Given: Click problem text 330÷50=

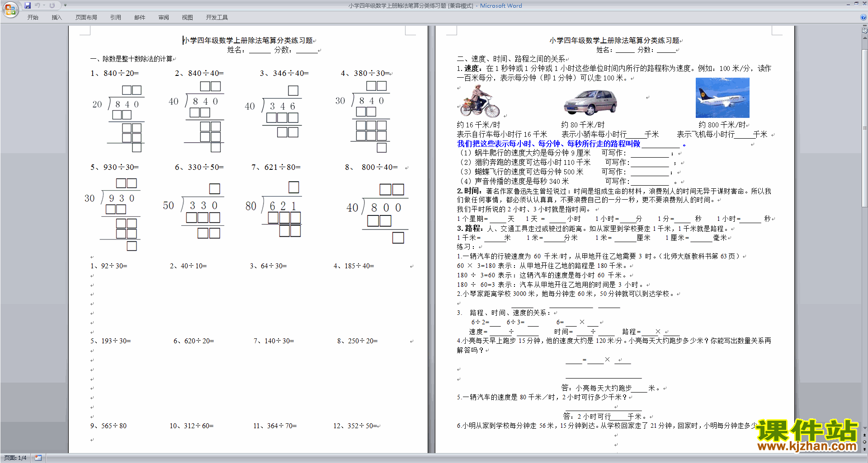Looking at the screenshot, I should pos(206,167).
